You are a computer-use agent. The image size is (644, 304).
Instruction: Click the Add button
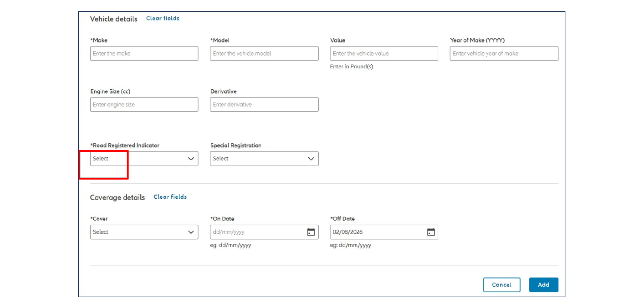543,285
